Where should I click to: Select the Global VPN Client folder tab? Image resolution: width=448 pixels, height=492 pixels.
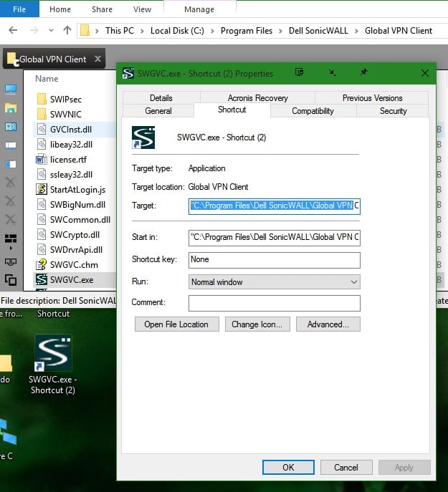54,59
